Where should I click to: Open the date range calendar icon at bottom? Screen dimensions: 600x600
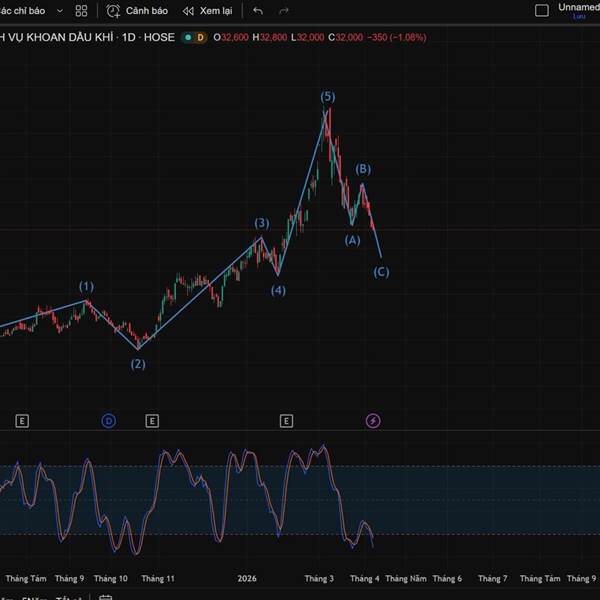click(103, 597)
